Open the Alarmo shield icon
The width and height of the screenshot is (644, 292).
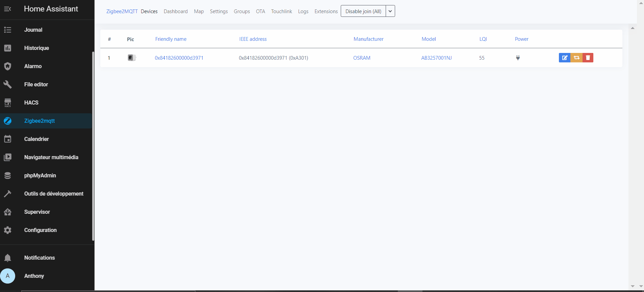point(7,66)
